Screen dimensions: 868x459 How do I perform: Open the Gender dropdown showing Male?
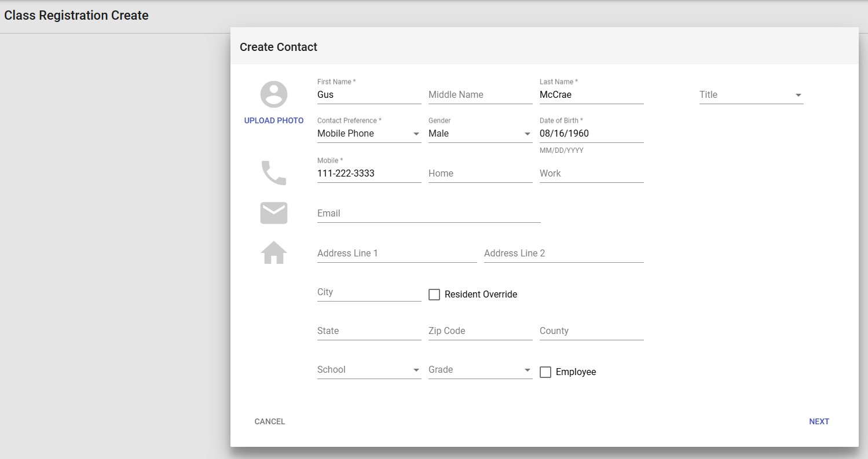[480, 134]
